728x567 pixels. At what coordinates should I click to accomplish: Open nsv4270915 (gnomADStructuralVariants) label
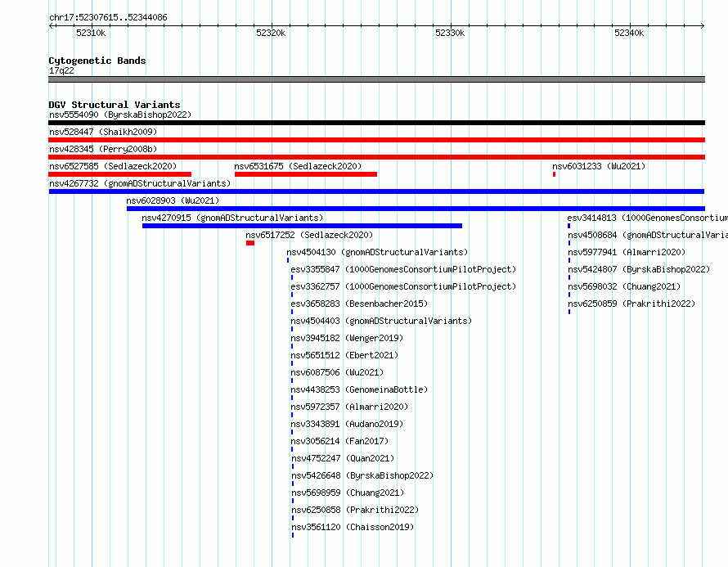232,218
